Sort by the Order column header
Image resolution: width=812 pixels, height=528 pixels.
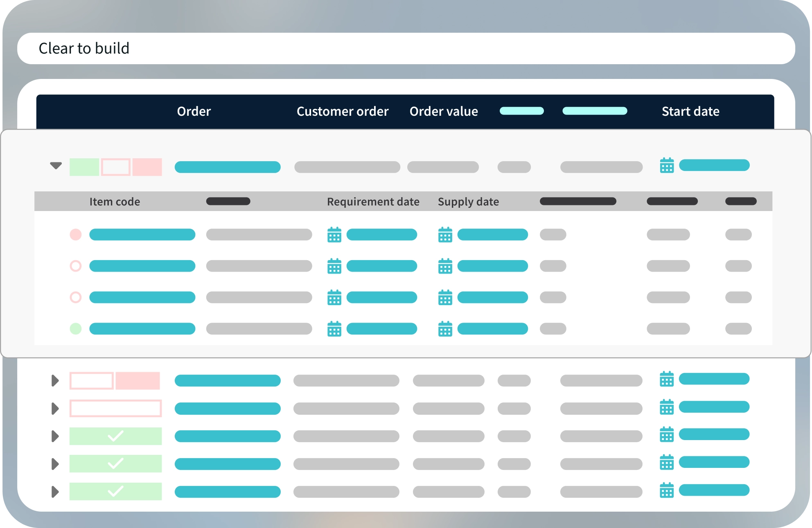194,111
